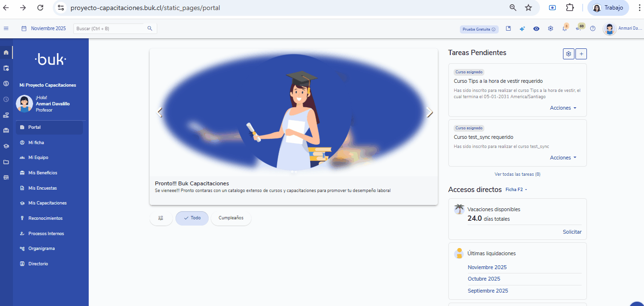Click the 'Buscar' search field
Viewport: 644px width, 306px height.
coord(110,29)
